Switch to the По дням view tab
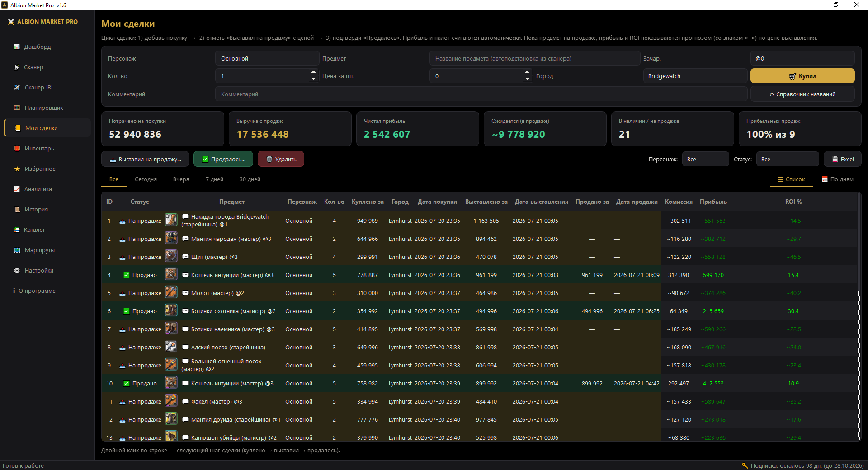This screenshot has height=470, width=868. tap(838, 179)
